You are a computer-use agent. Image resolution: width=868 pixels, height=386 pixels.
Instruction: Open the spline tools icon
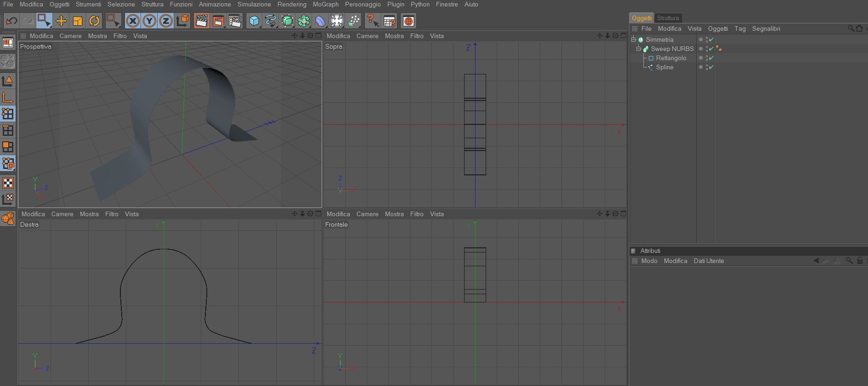click(271, 21)
